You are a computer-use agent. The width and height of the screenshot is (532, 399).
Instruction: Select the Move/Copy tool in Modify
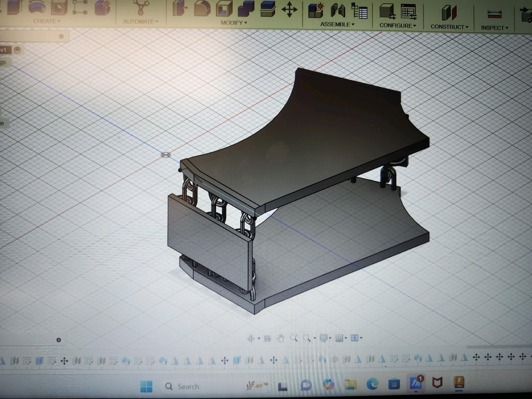(x=289, y=10)
